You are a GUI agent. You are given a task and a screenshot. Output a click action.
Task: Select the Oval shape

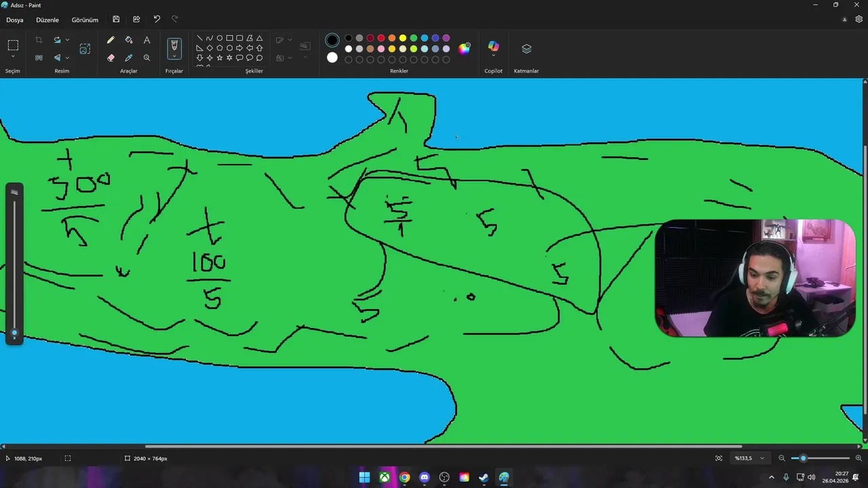click(220, 38)
